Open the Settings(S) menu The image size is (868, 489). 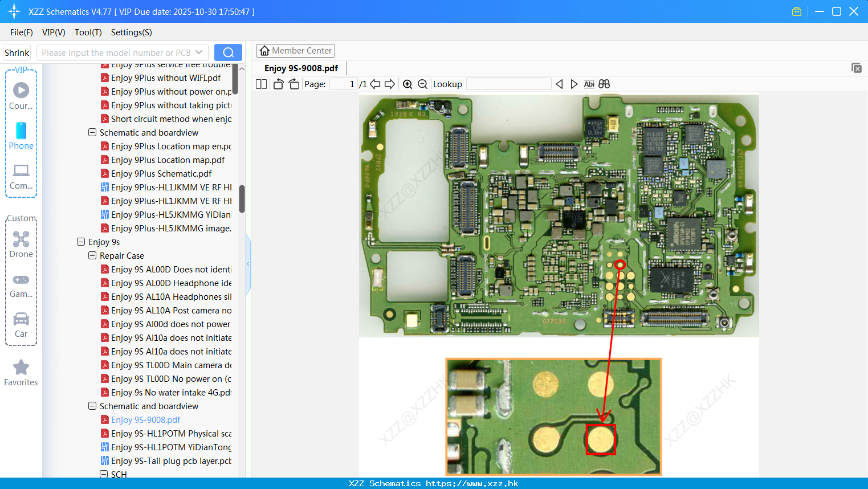[x=132, y=32]
